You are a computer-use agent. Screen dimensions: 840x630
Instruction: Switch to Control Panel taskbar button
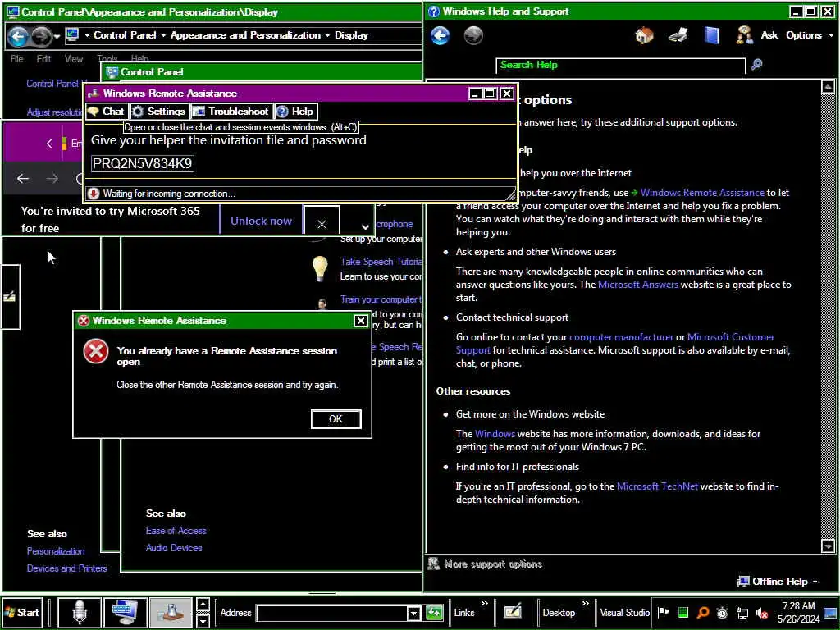click(126, 612)
